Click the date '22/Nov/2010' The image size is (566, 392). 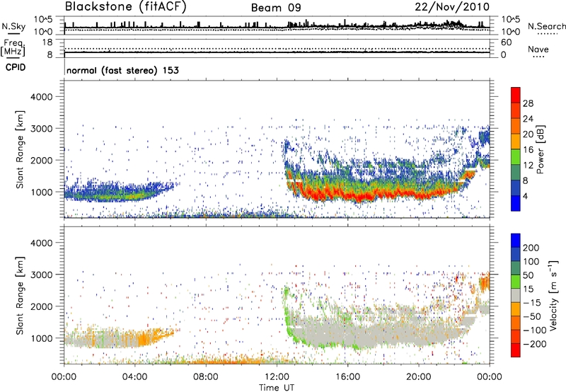(x=452, y=6)
